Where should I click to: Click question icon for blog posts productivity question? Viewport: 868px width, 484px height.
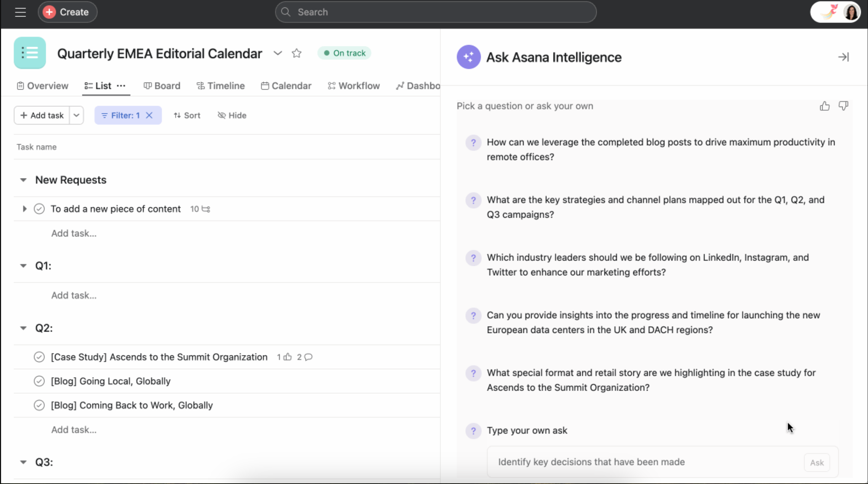(x=473, y=143)
